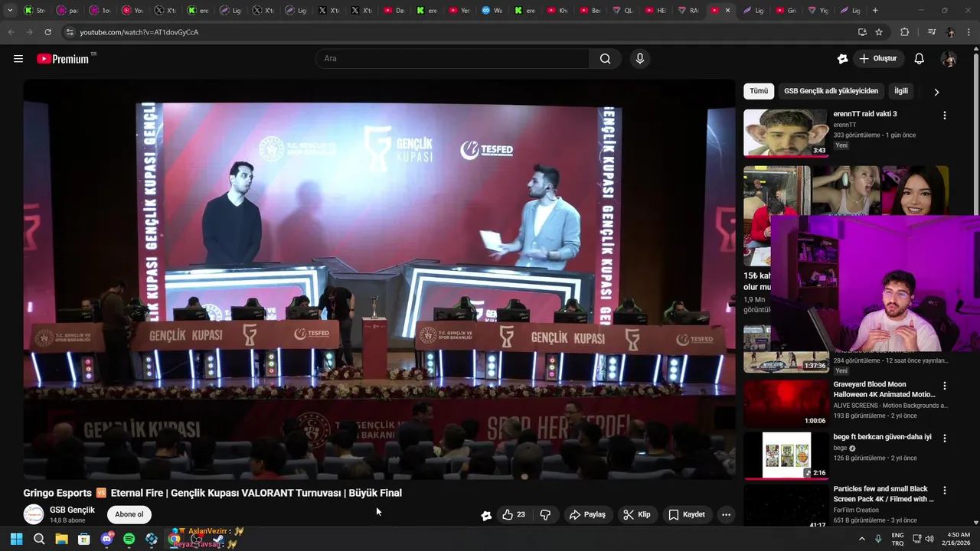The height and width of the screenshot is (551, 980).
Task: Open the account avatar menu
Action: (949, 59)
